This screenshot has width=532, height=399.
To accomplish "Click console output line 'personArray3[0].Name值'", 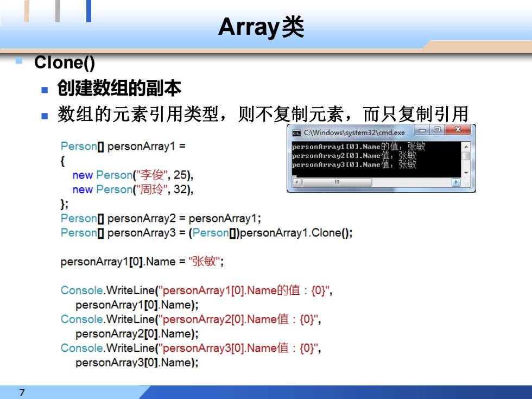I will coord(354,164).
